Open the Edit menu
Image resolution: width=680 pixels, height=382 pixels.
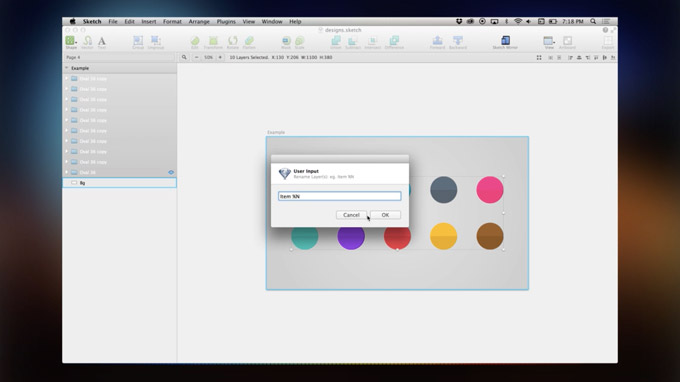(x=129, y=21)
